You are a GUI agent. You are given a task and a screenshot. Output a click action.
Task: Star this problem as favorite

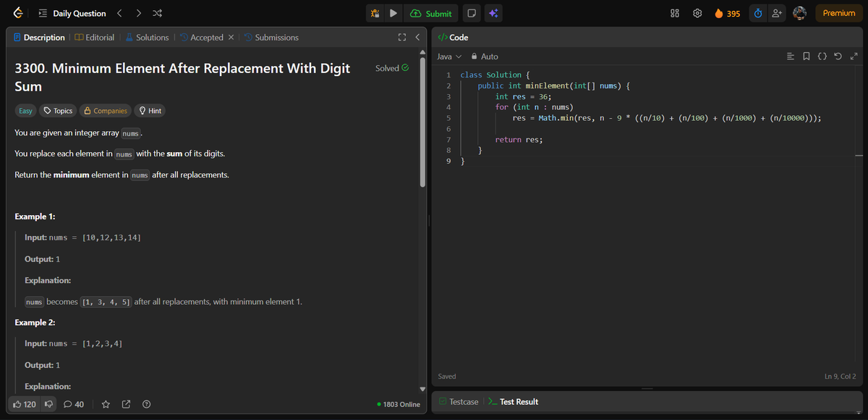(x=106, y=404)
